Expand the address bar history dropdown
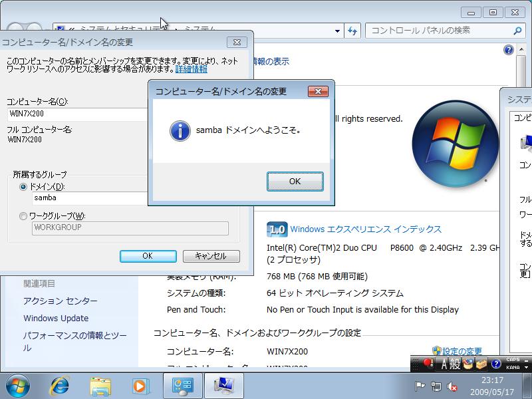This screenshot has height=399, width=532. (x=337, y=31)
